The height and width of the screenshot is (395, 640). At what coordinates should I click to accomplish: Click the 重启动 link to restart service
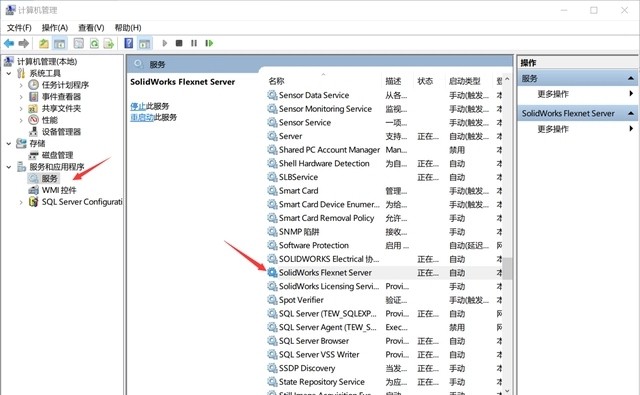pos(142,118)
